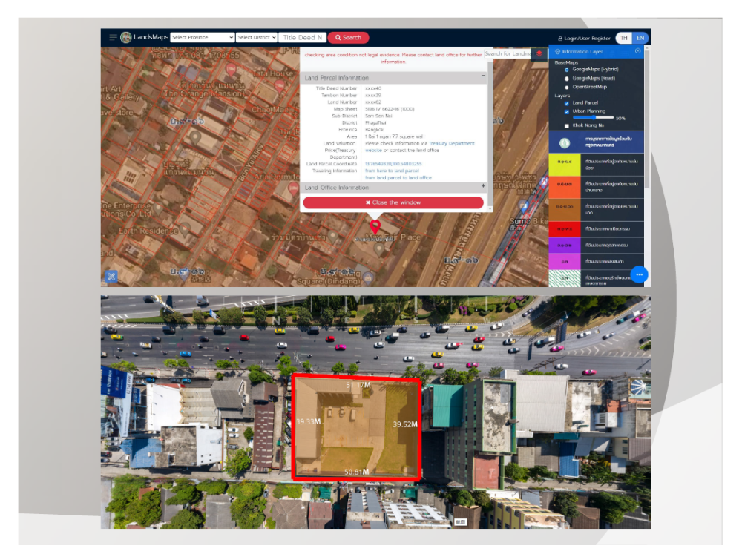Viewport: 742px width, 560px height.
Task: Select GoogleMaps (Hybrid) basemap
Action: tap(566, 70)
